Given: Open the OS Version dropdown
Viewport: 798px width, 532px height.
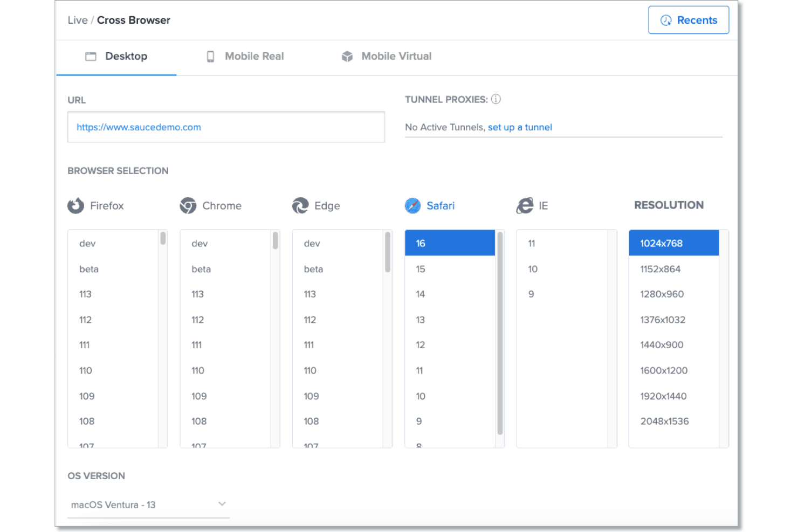Looking at the screenshot, I should 149,505.
